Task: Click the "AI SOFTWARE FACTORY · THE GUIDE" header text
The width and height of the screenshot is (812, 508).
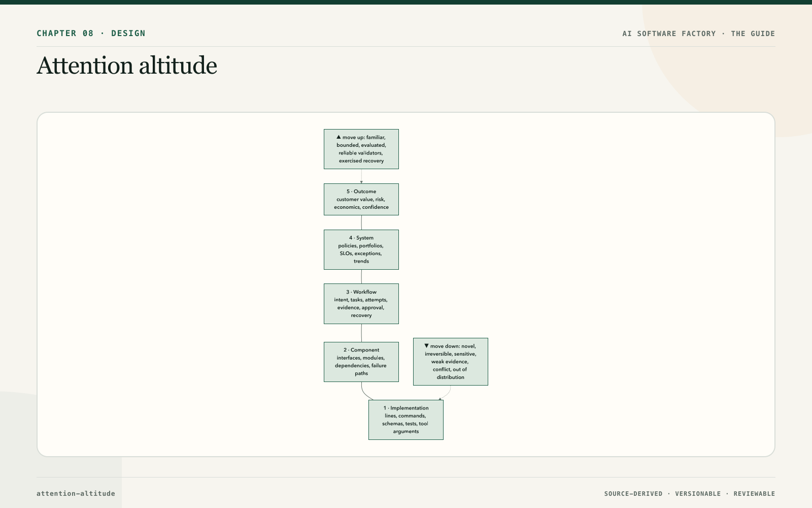Action: pyautogui.click(x=699, y=34)
